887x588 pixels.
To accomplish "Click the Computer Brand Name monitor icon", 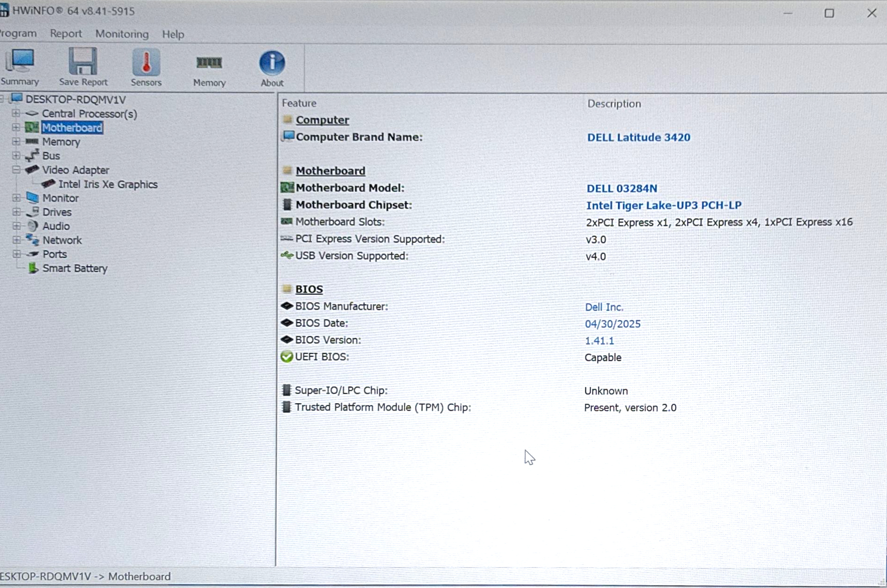I will coord(288,136).
